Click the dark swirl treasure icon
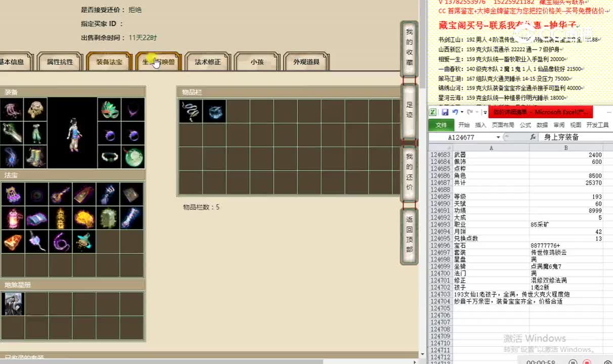This screenshot has width=613, height=364. coord(36,194)
